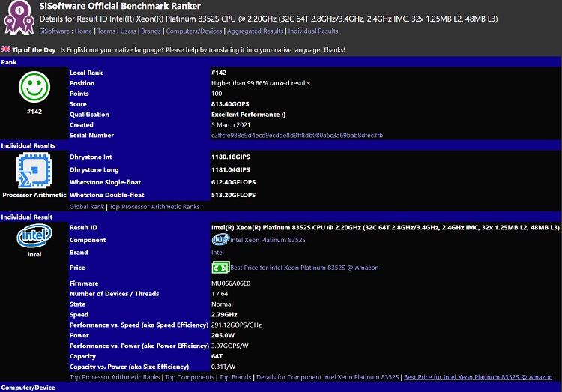
Task: Click the UK flag tip icon
Action: [x=6, y=49]
